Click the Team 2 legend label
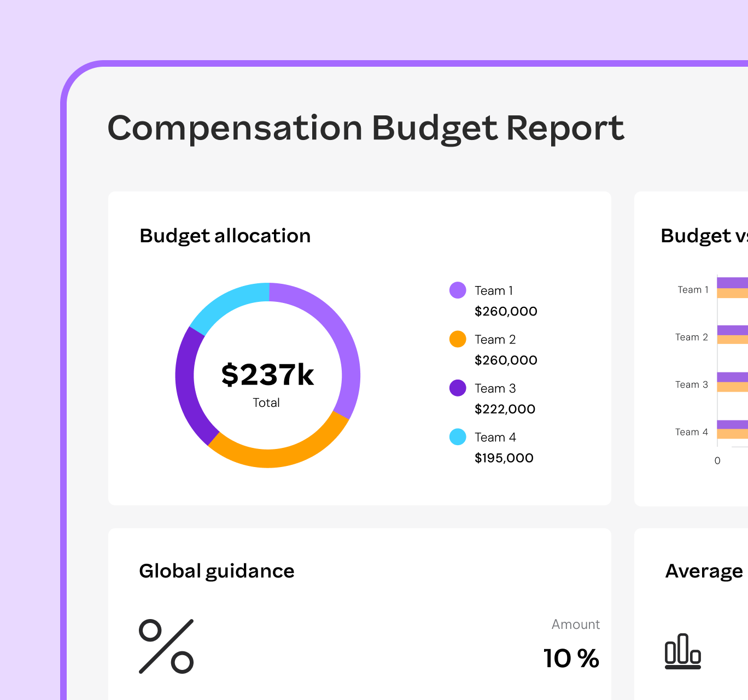Viewport: 748px width, 700px height. [x=495, y=340]
